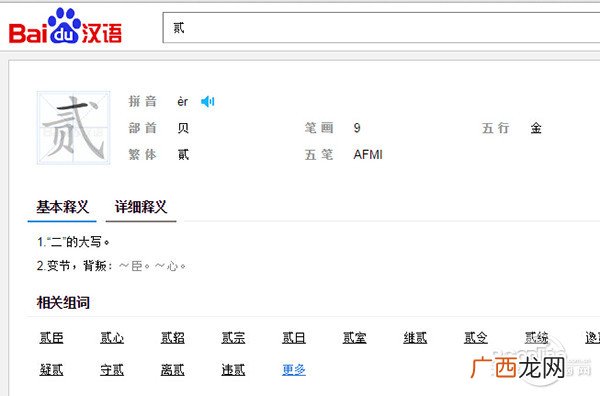The image size is (600, 396).
Task: Focus the search input field containing 贰
Action: click(x=381, y=28)
